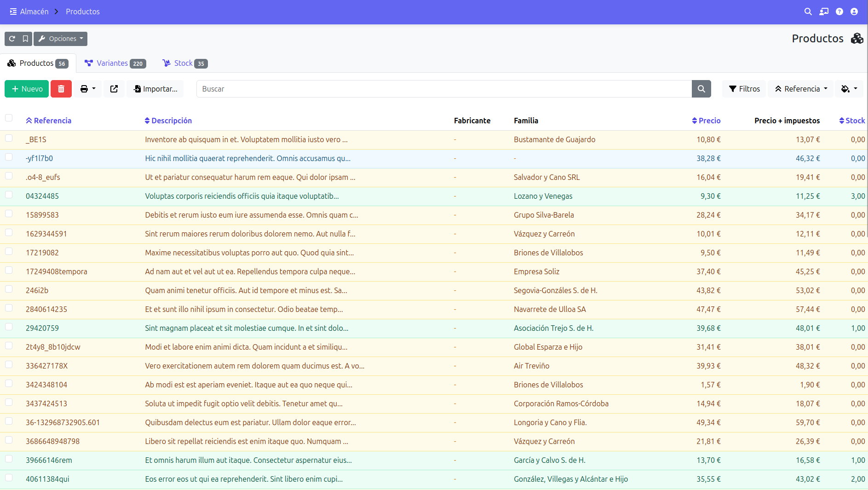Select the checkbox for row 29420759
868x490 pixels.
coord(9,327)
